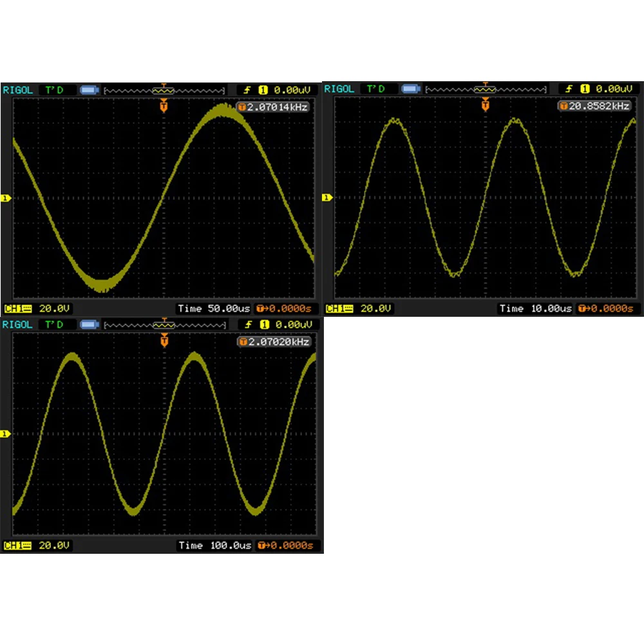The width and height of the screenshot is (644, 644).
Task: Click the blue USB storage icon in the 100.0us capture
Action: click(90, 325)
